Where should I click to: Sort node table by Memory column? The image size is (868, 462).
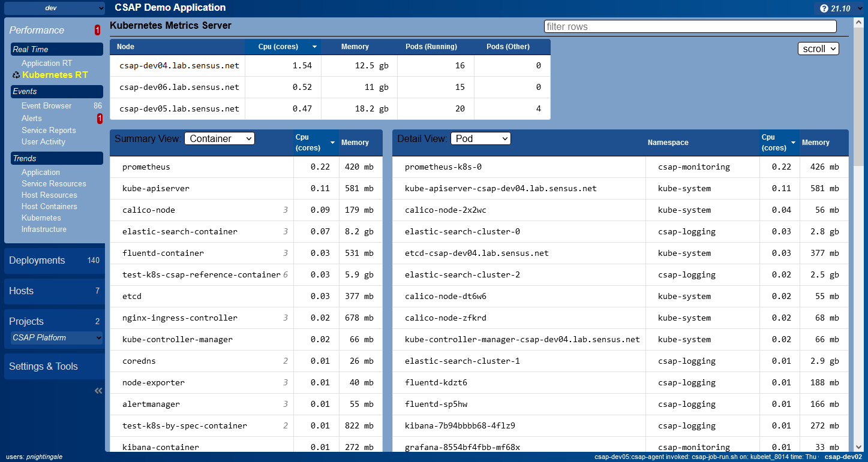(359, 47)
